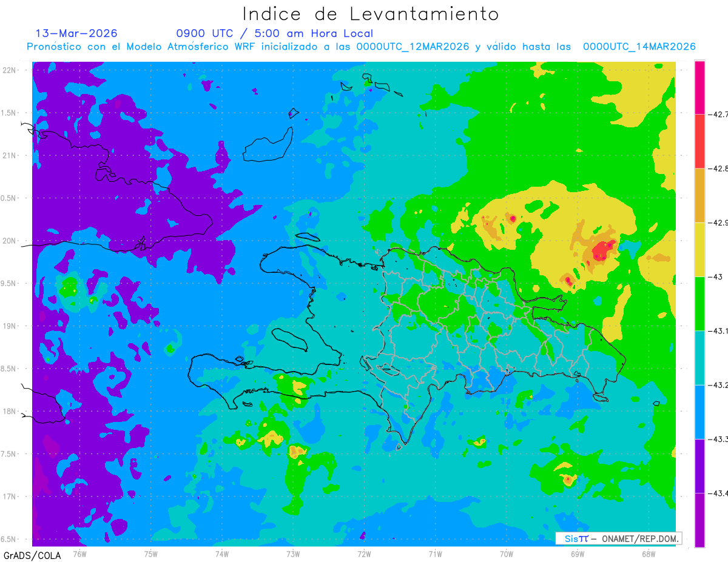Click the "75W" longitude label
Image resolution: width=728 pixels, height=562 pixels.
[150, 554]
